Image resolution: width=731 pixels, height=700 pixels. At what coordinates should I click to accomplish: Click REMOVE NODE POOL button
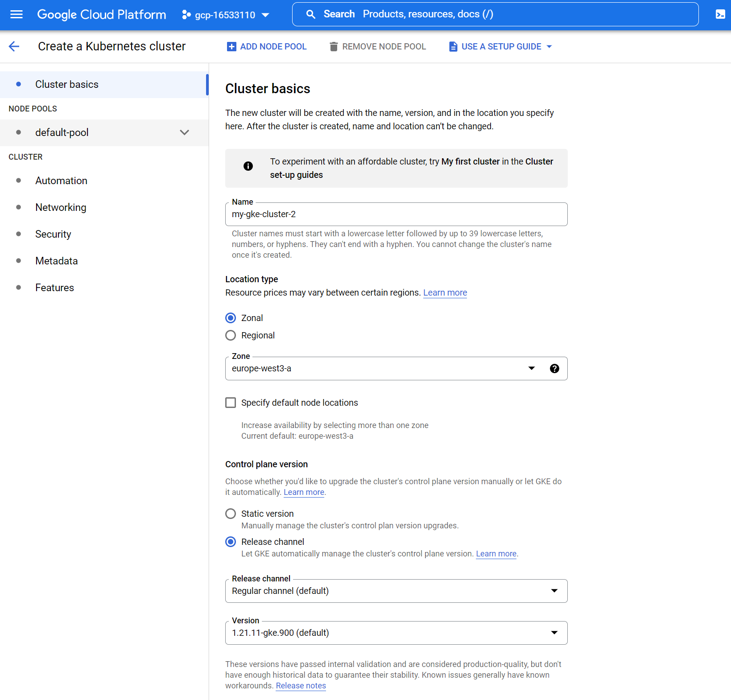(378, 46)
